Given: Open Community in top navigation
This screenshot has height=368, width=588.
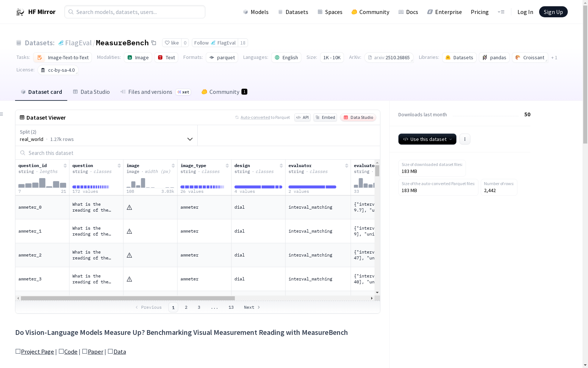Looking at the screenshot, I should [370, 12].
